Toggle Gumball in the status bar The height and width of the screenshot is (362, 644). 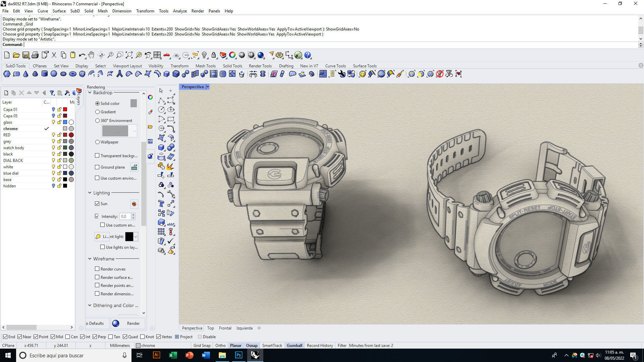(x=294, y=346)
